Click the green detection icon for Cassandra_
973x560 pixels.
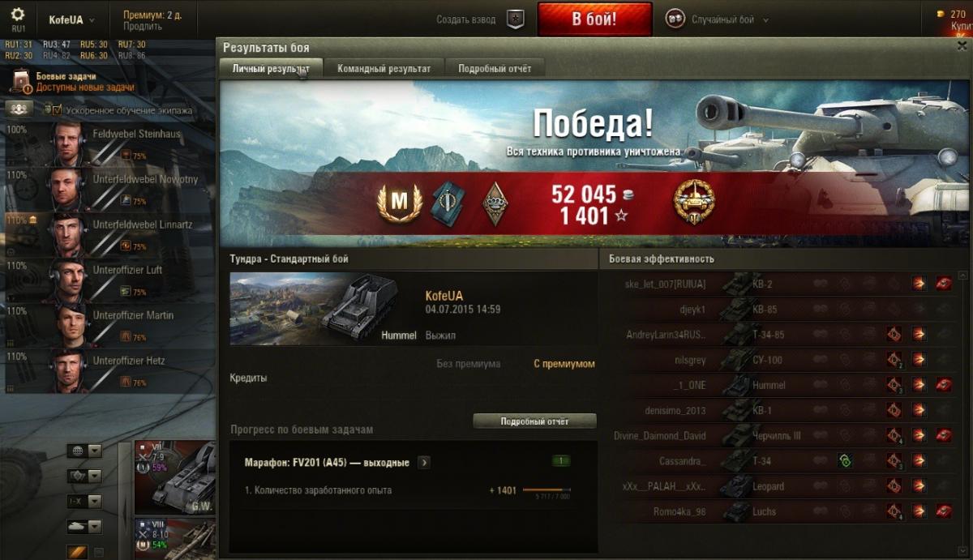[844, 461]
